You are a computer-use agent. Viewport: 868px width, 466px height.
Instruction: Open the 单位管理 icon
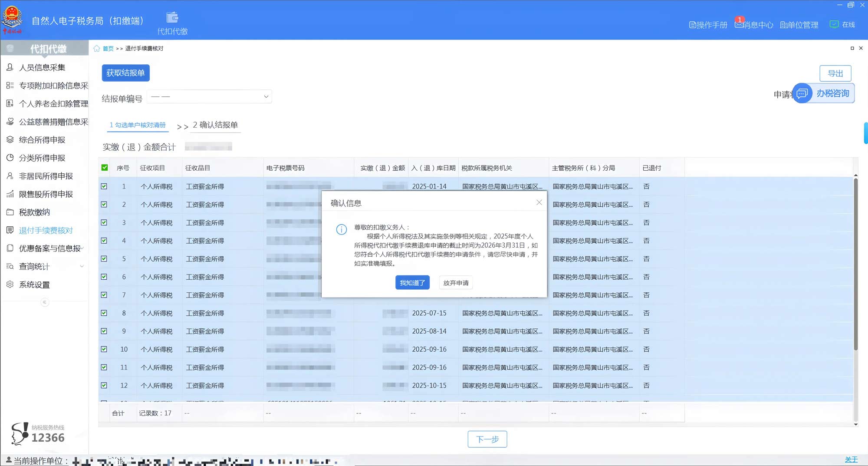point(799,25)
